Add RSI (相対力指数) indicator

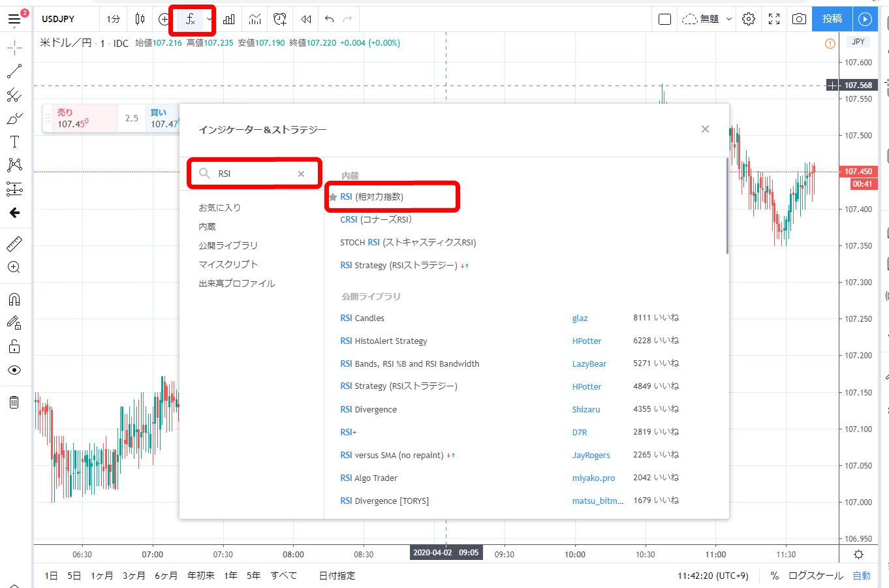pos(372,197)
